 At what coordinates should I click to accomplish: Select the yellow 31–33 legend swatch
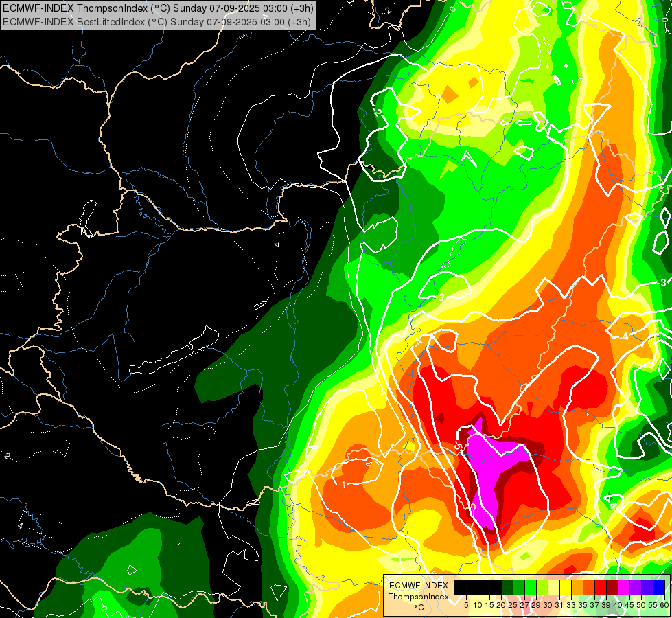click(x=566, y=587)
